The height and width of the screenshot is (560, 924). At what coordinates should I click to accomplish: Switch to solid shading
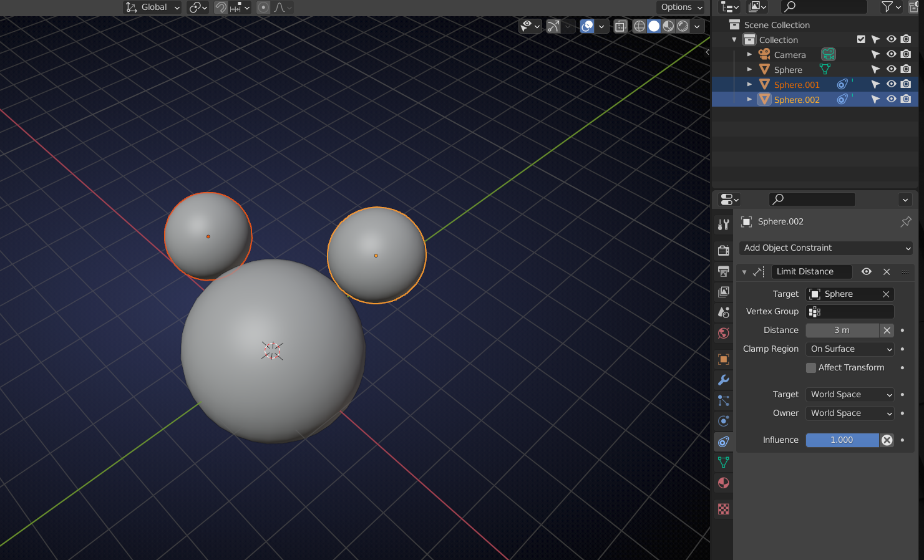coord(654,26)
